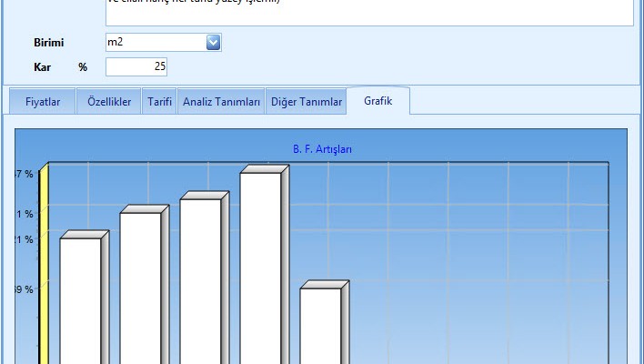The height and width of the screenshot is (364, 644).
Task: Open the Fiyatlar tab
Action: pos(43,102)
